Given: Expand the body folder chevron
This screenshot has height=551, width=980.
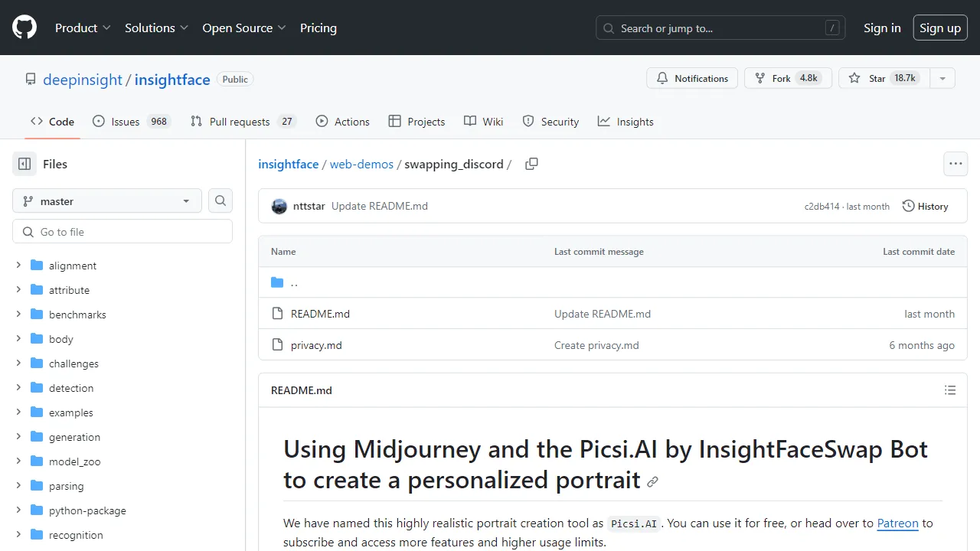Looking at the screenshot, I should click(18, 339).
